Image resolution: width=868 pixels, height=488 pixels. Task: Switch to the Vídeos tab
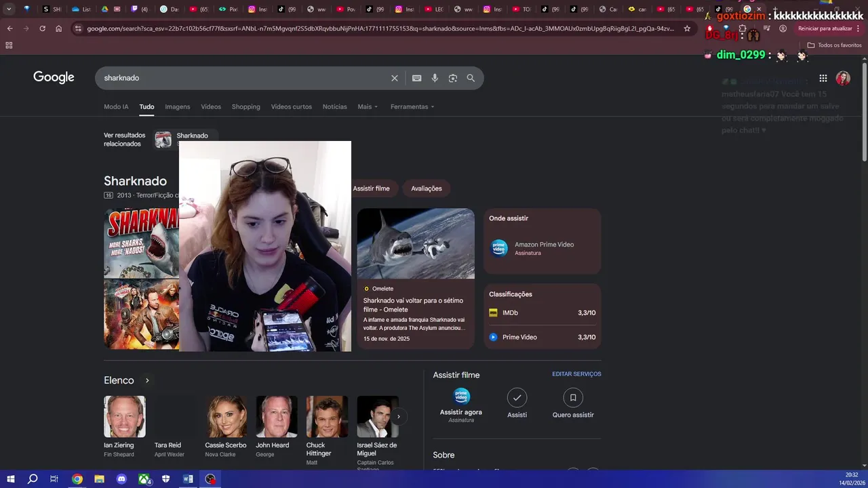[211, 106]
